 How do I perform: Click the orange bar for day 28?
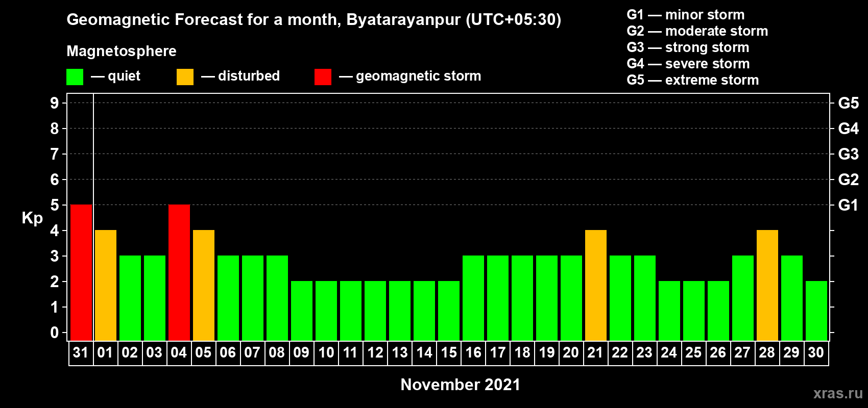(767, 285)
